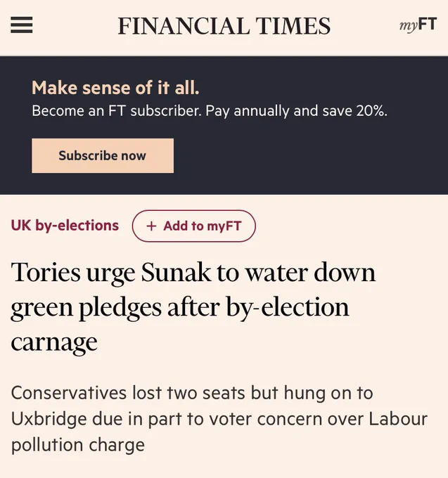Click "save 20%" in subscription banner
The height and width of the screenshot is (478, 448).
tap(354, 110)
